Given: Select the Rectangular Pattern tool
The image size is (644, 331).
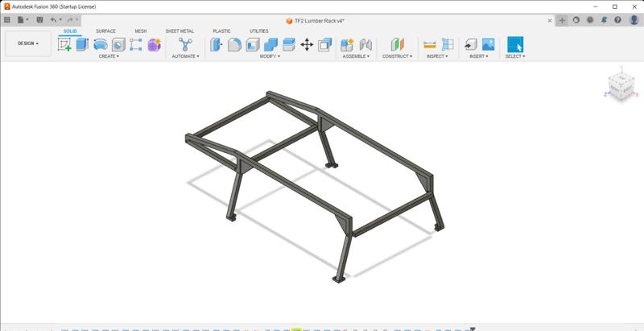Looking at the screenshot, I should pos(136,44).
